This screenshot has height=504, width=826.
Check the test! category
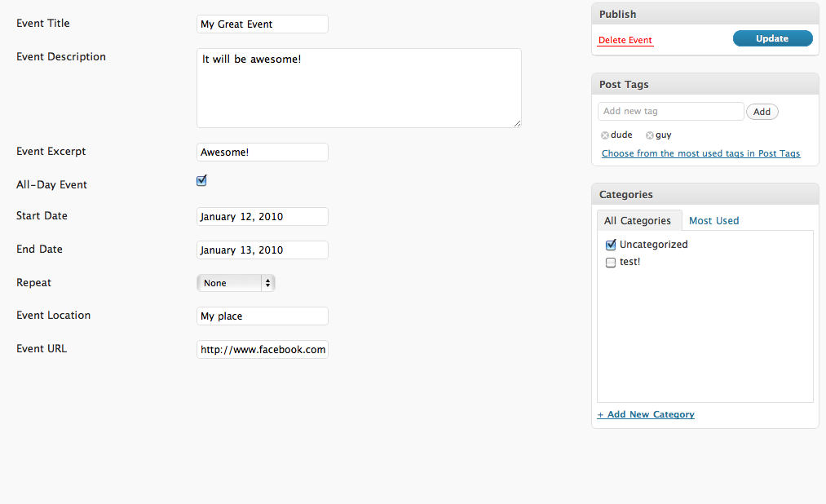(x=611, y=263)
